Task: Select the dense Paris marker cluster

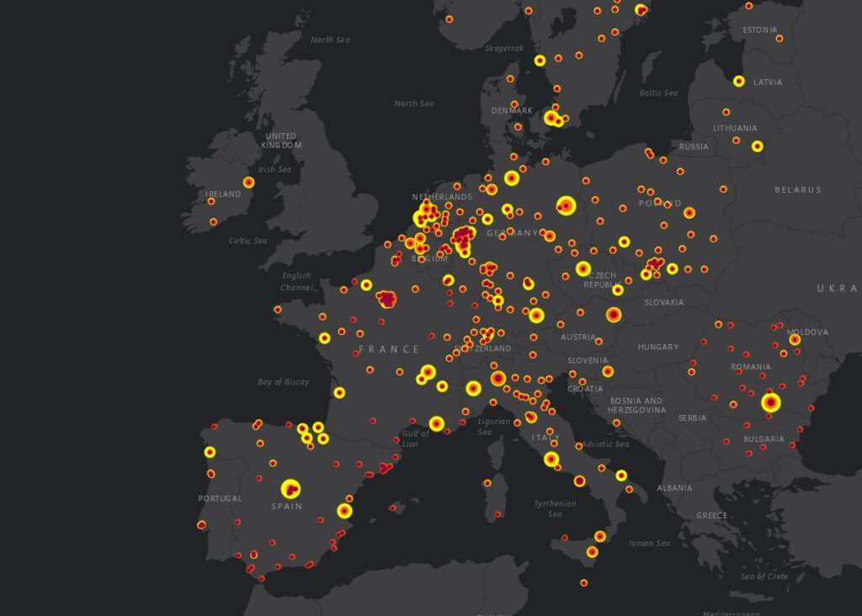Action: coord(386,299)
